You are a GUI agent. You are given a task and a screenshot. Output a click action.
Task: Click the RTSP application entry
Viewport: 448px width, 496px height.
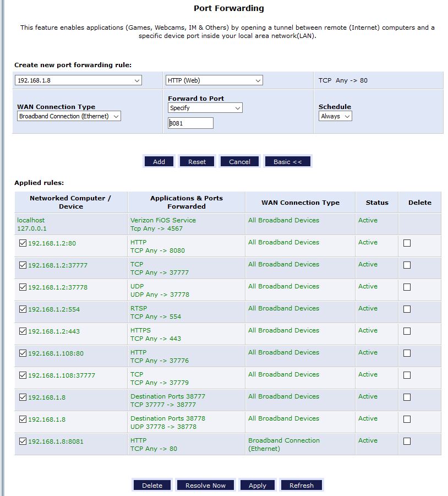click(x=139, y=308)
